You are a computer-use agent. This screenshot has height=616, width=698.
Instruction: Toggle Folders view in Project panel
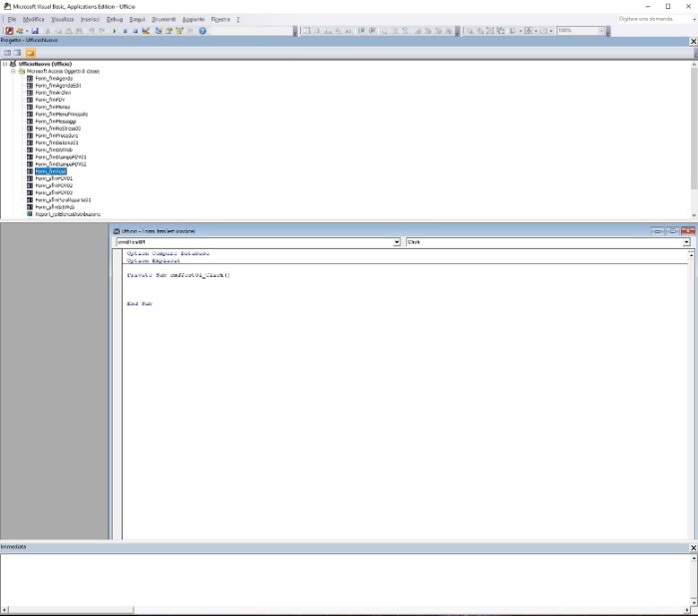30,52
